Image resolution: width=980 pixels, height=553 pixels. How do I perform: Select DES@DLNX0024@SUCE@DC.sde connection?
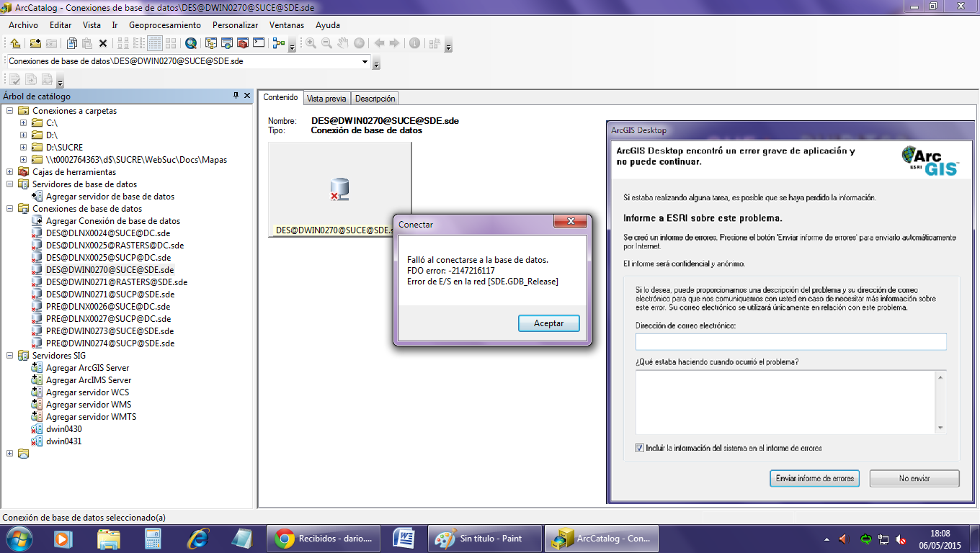[108, 233]
